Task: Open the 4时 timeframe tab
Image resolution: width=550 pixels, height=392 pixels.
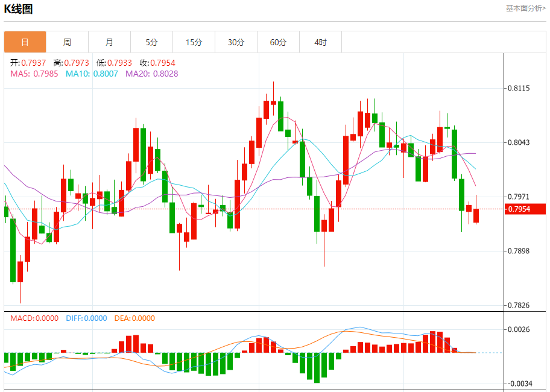Action: tap(321, 42)
